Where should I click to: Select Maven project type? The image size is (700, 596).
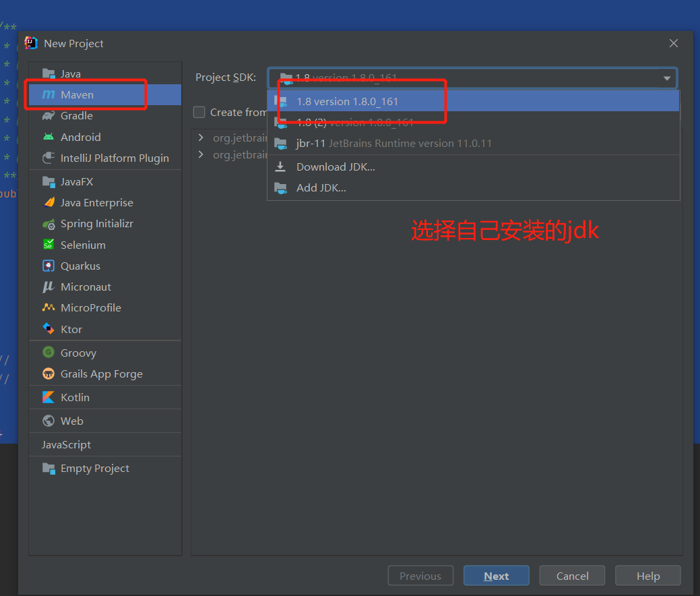click(105, 94)
